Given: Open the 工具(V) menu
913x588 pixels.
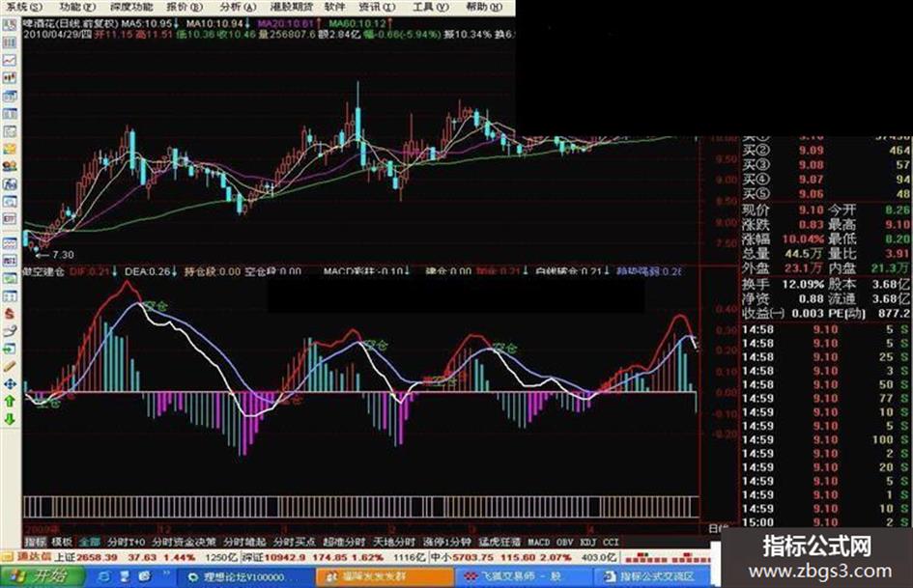Looking at the screenshot, I should 430,7.
